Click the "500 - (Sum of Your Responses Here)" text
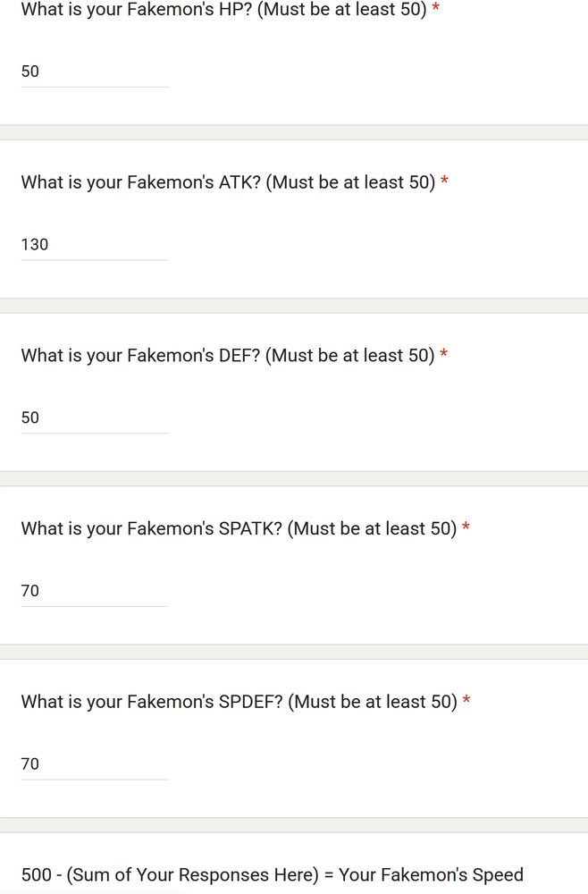Viewport: 588px width, 894px height. point(170,875)
